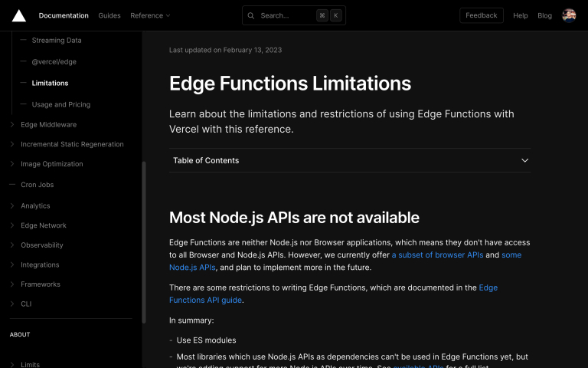Click 'Most Node.js APIs are not available' heading
The image size is (588, 368).
coord(294,218)
